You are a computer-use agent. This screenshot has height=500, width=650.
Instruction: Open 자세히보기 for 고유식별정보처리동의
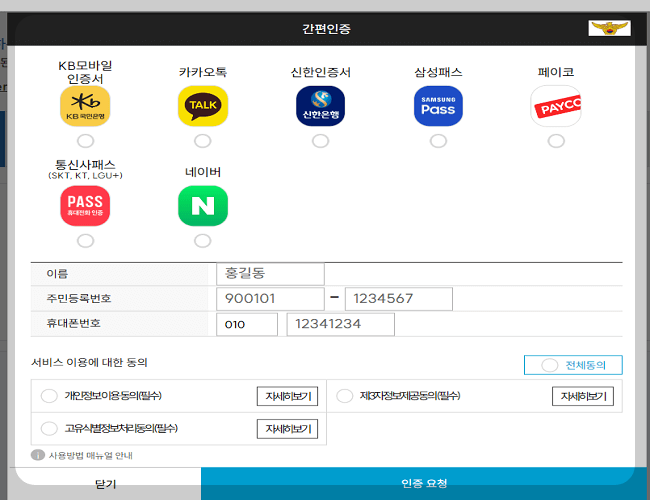(288, 429)
